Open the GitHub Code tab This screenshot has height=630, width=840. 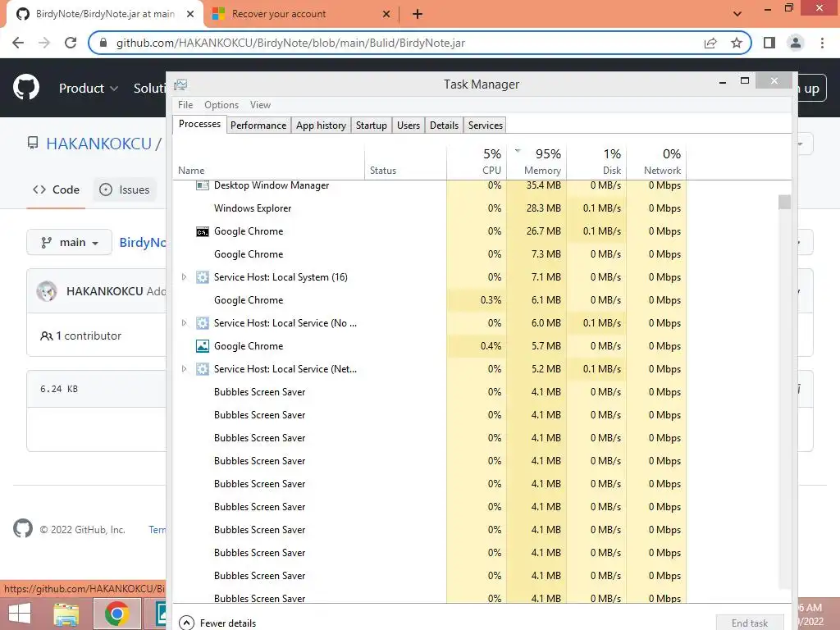57,189
